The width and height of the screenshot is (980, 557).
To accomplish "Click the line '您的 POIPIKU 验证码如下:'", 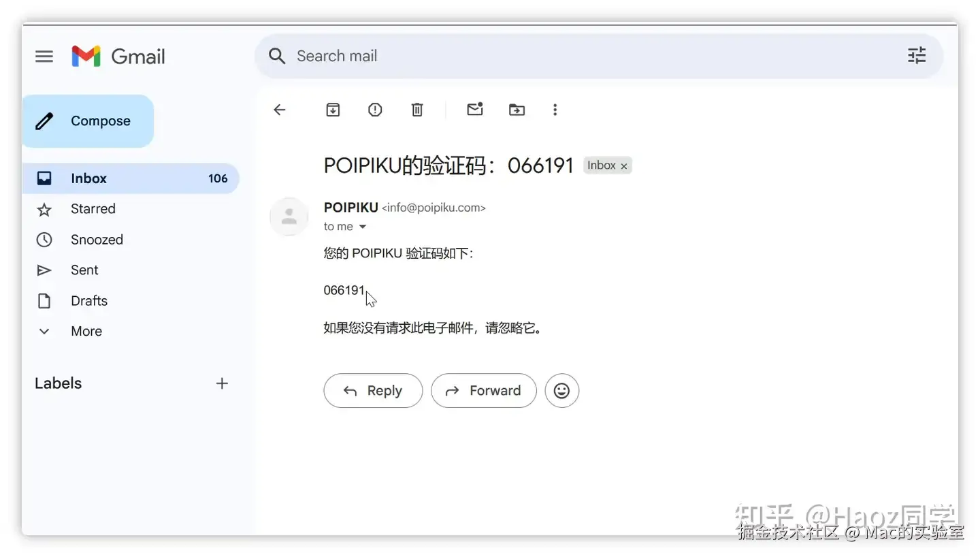I will [399, 253].
